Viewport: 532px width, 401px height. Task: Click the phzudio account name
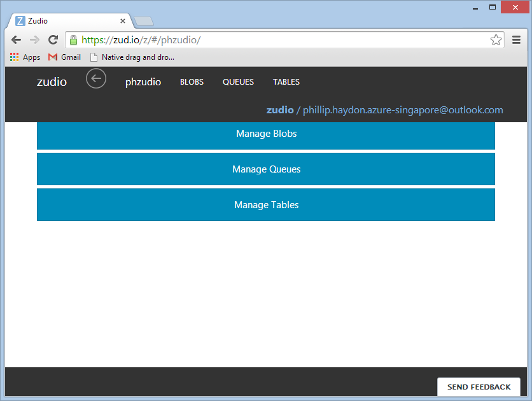pos(143,82)
